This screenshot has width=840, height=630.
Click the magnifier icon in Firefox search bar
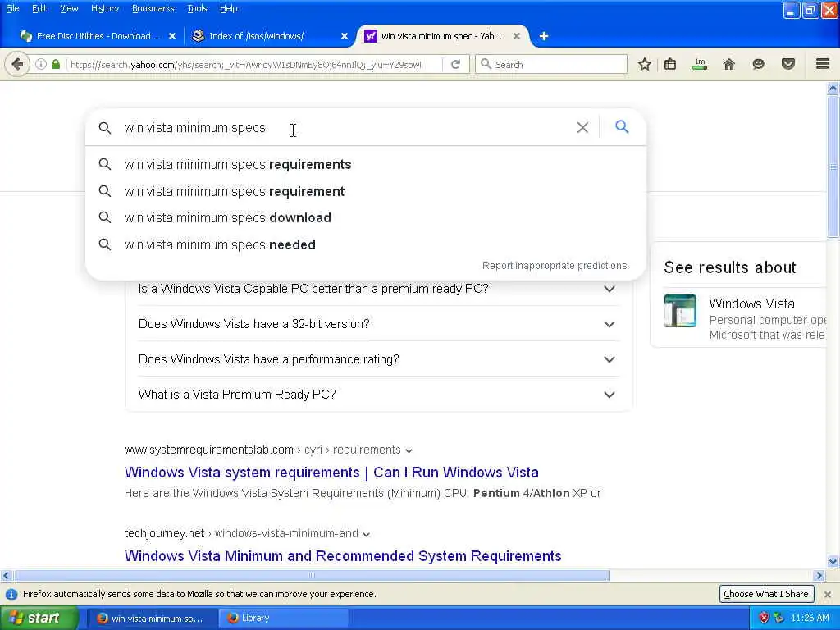coord(486,64)
